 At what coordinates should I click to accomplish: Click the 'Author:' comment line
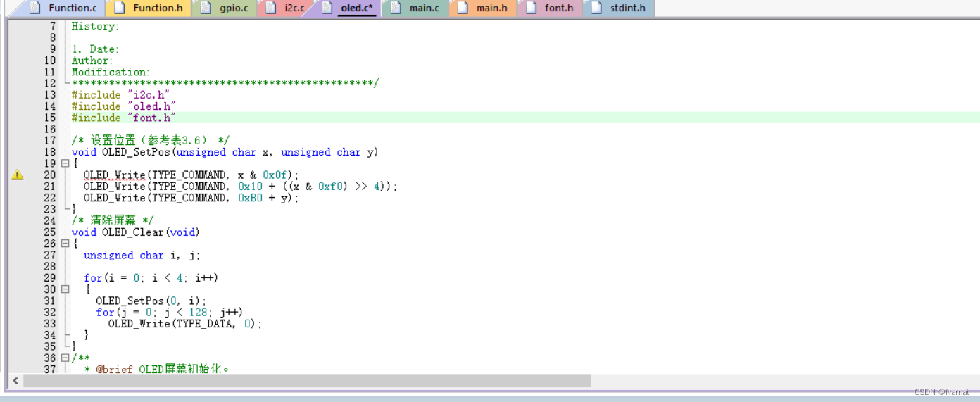92,61
